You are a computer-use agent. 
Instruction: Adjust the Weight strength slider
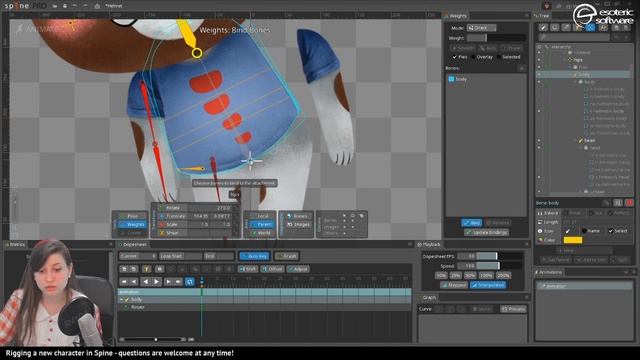tap(496, 38)
